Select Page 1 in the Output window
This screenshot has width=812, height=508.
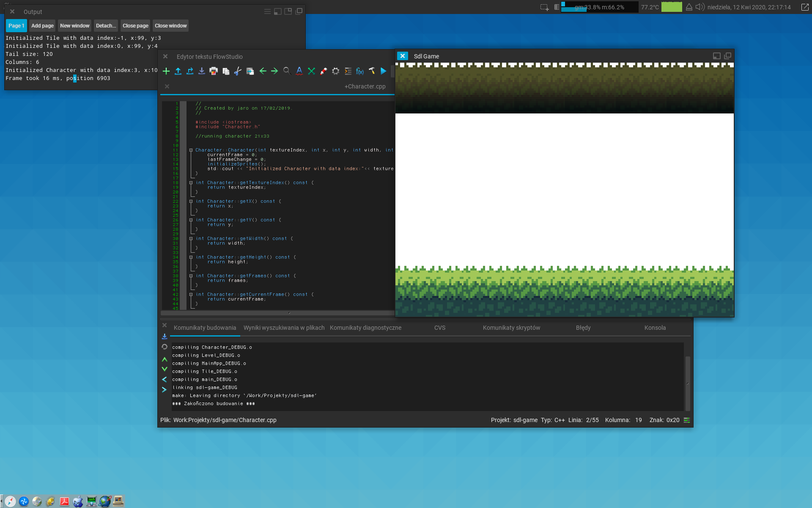pyautogui.click(x=16, y=25)
